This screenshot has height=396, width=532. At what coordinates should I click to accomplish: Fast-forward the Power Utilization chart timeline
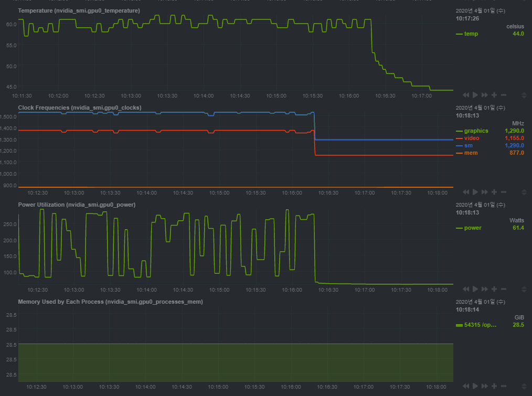(x=485, y=289)
